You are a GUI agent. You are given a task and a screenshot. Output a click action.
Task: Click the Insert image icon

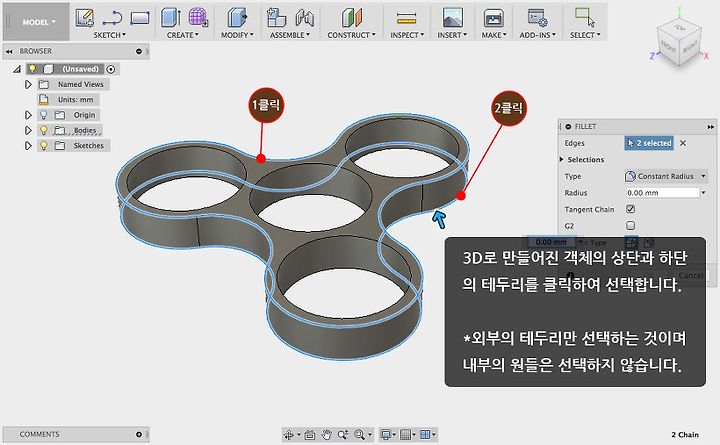click(452, 18)
